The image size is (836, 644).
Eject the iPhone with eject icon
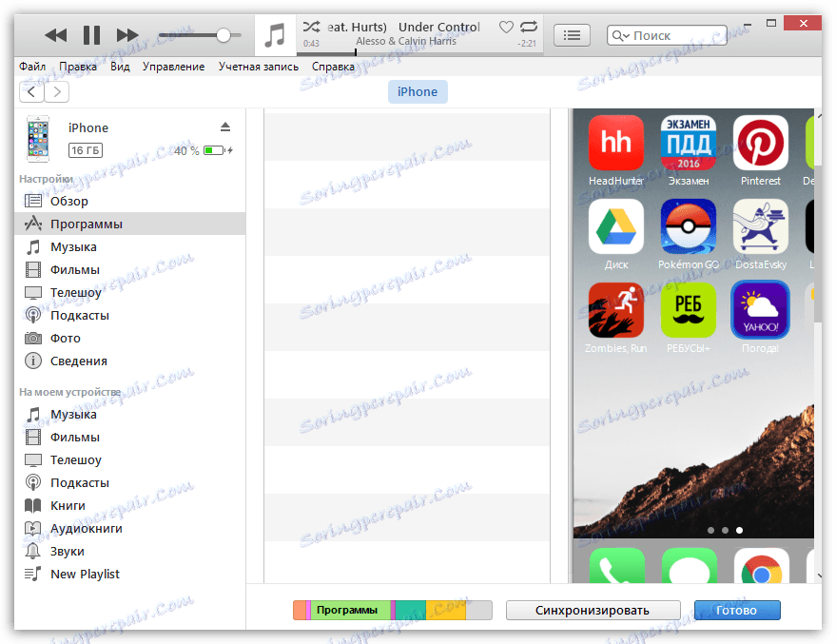point(225,127)
